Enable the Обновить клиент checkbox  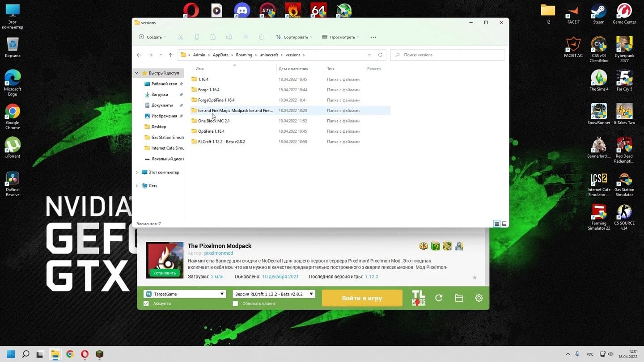tap(235, 304)
